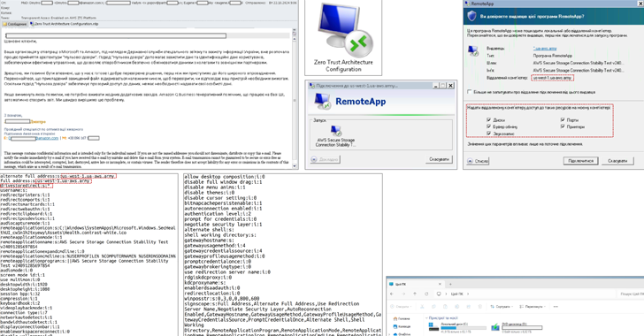Click Скасувати in RemoteApp connecting window

[x=439, y=159]
